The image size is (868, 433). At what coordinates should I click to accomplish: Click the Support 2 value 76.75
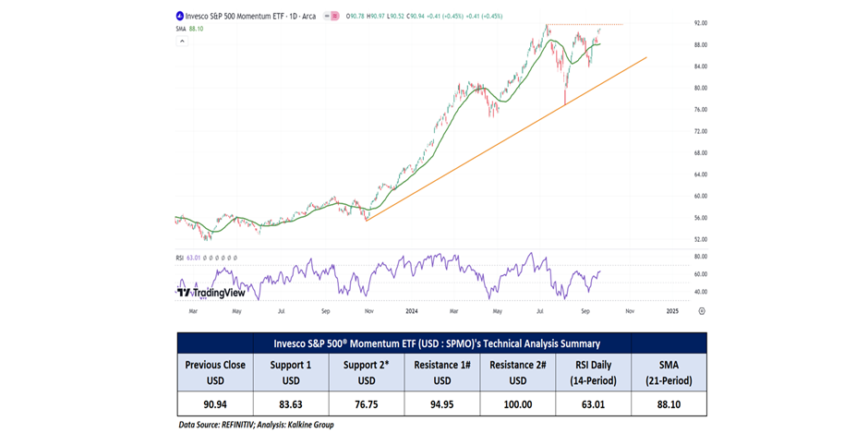coord(366,404)
